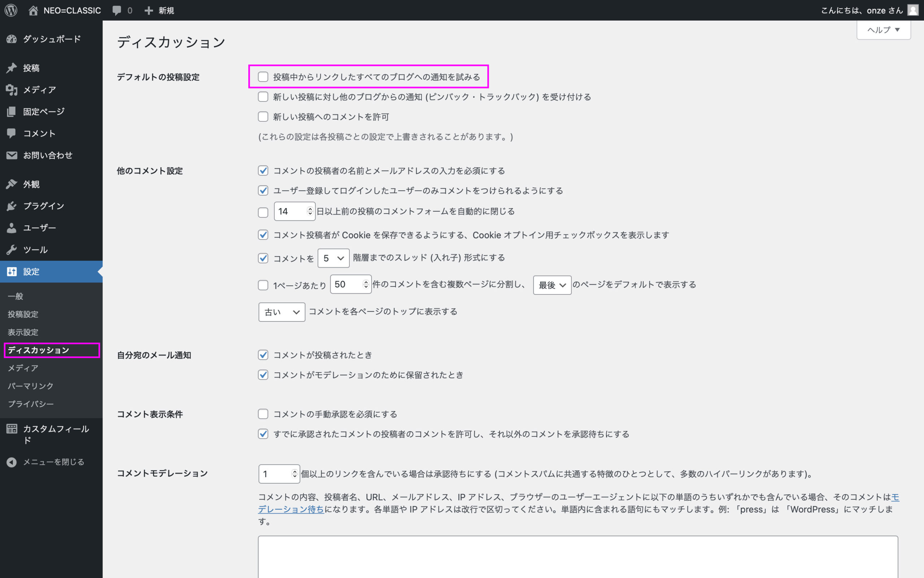Click 新規 in the admin bar
924x578 pixels.
tap(166, 11)
